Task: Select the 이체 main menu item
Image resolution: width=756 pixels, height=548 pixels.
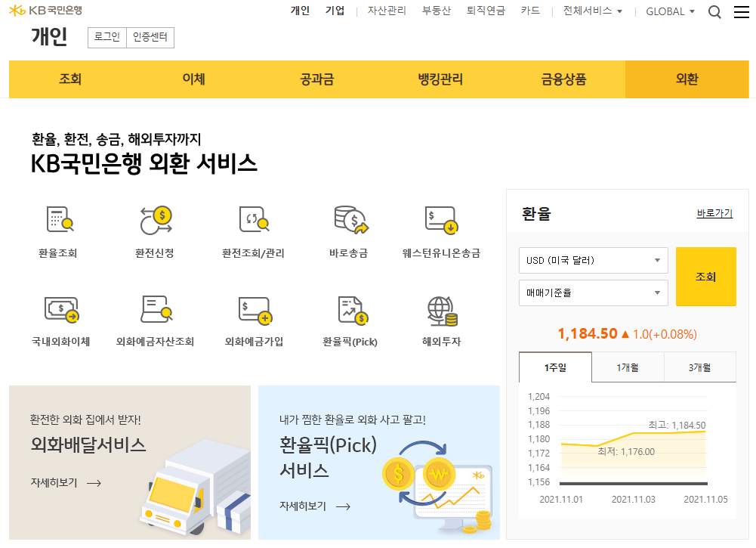Action: pyautogui.click(x=194, y=79)
